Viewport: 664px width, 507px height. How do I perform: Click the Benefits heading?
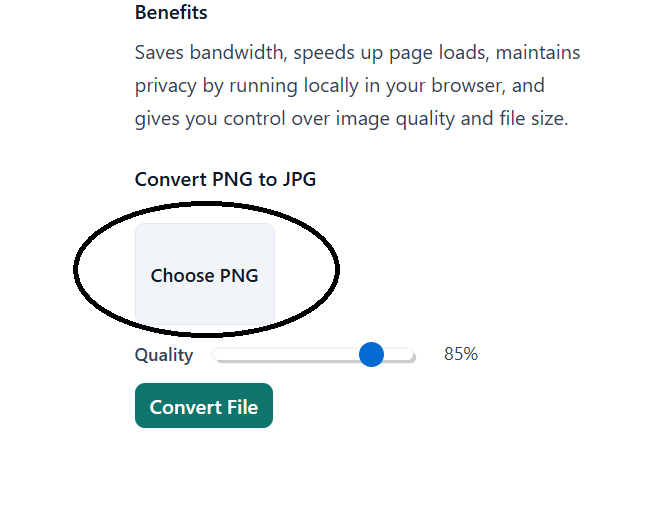pyautogui.click(x=171, y=14)
